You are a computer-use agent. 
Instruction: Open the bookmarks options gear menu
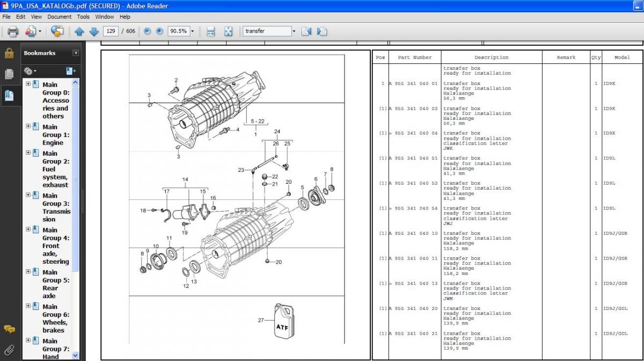tap(30, 71)
